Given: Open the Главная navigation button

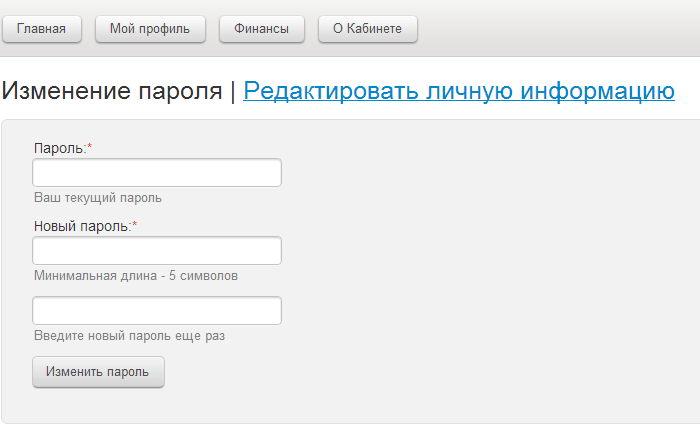Looking at the screenshot, I should (41, 29).
